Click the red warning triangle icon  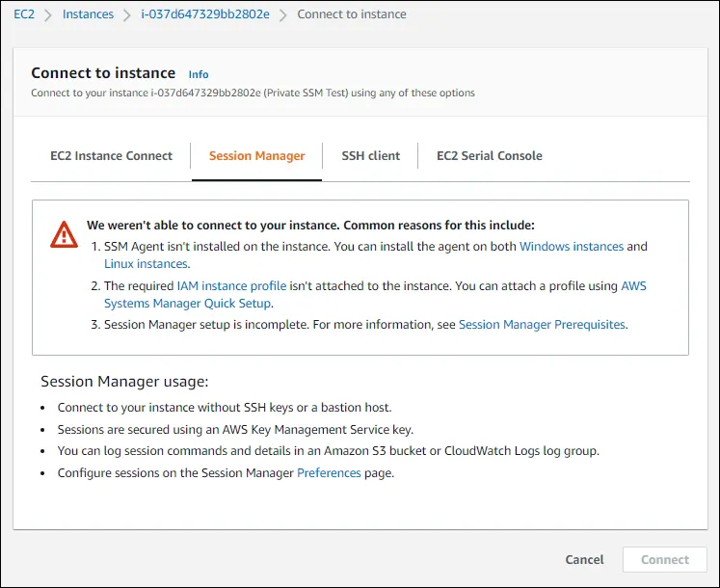(x=65, y=233)
